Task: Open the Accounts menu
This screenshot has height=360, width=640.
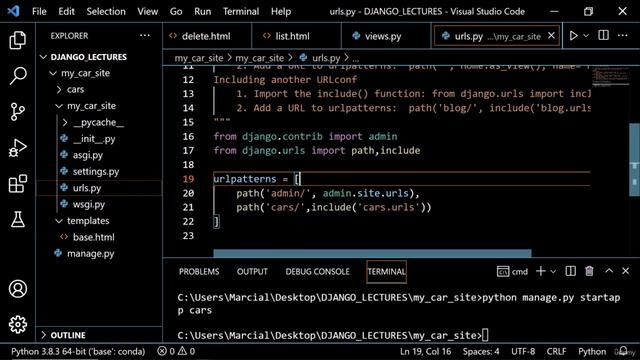Action: click(18, 289)
